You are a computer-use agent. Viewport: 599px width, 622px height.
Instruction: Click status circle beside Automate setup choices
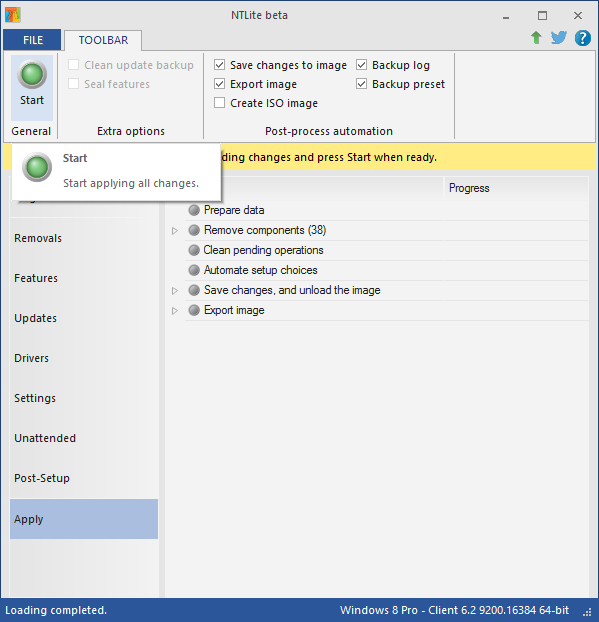point(194,270)
